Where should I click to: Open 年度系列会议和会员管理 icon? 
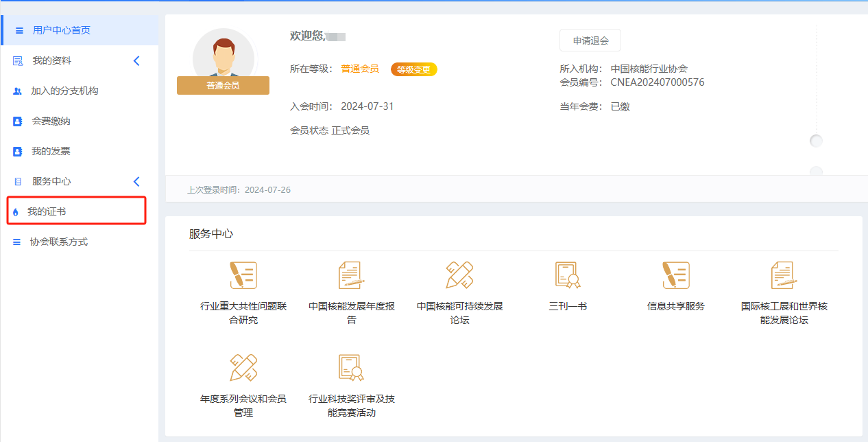[x=243, y=369]
